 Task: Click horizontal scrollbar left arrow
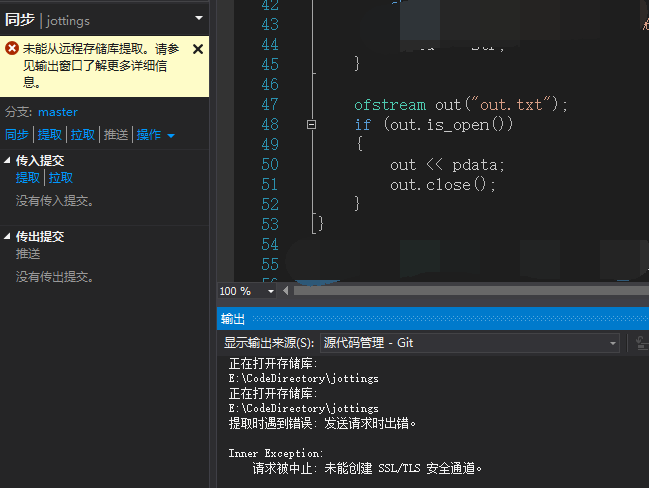(286, 291)
